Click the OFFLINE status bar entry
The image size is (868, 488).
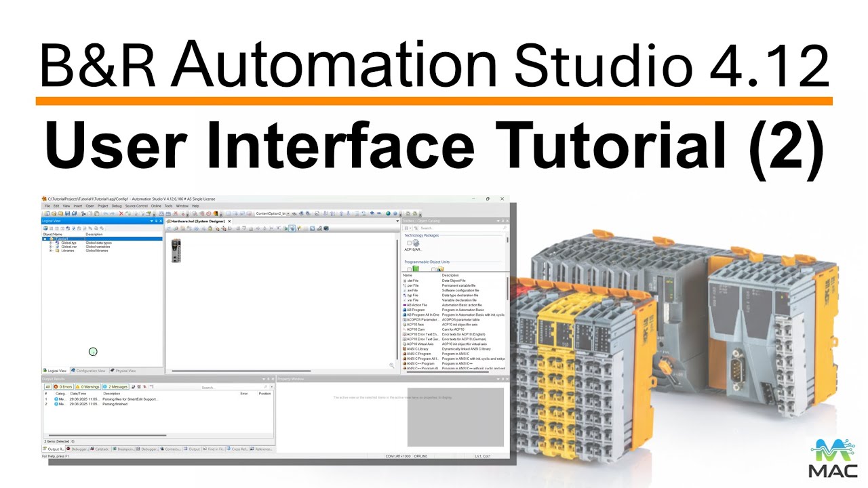point(420,456)
